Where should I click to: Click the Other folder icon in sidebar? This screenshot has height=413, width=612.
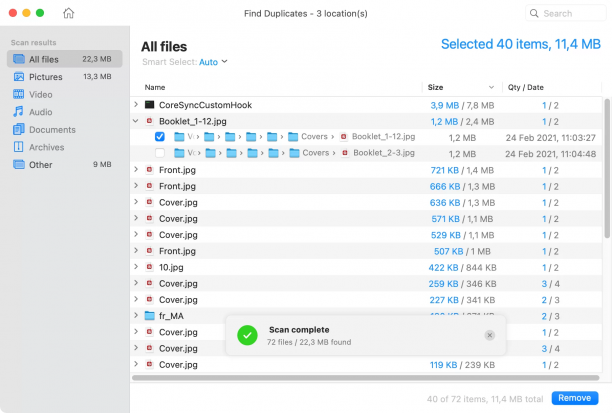(19, 164)
